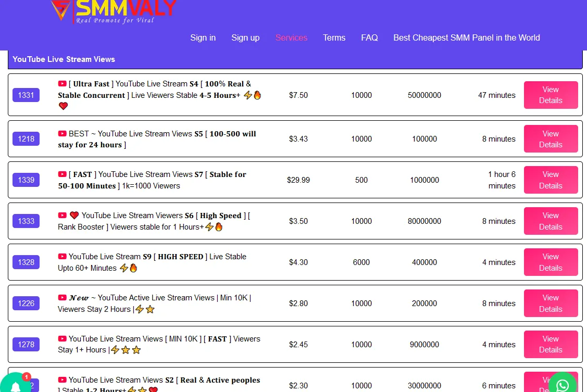Click max order value 50000000
The width and height of the screenshot is (587, 392).
click(424, 95)
